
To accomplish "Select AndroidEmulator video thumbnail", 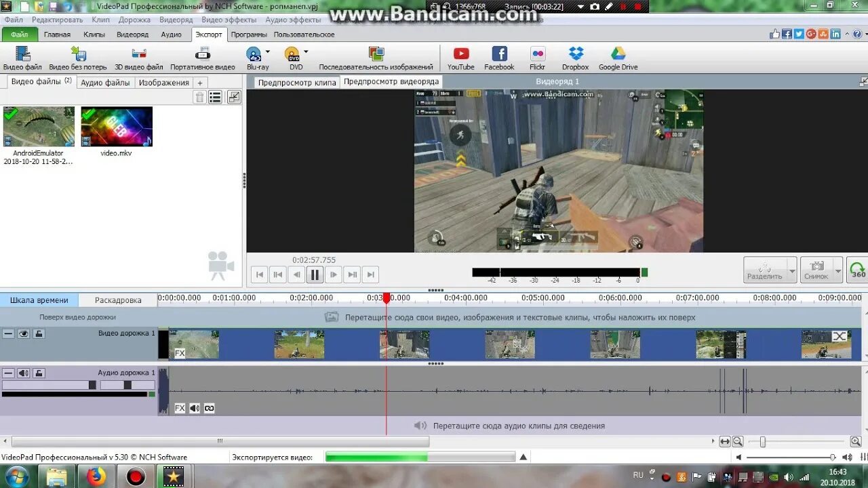I will [x=39, y=127].
